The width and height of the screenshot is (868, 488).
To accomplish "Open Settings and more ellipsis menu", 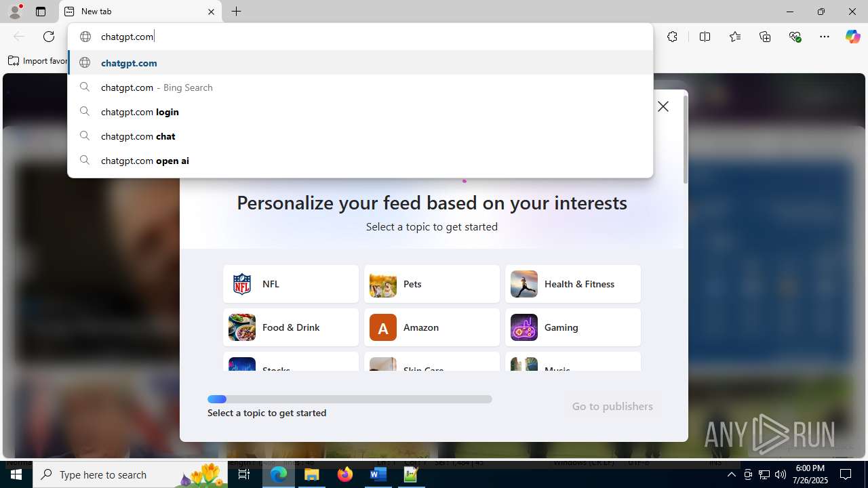I will (825, 37).
